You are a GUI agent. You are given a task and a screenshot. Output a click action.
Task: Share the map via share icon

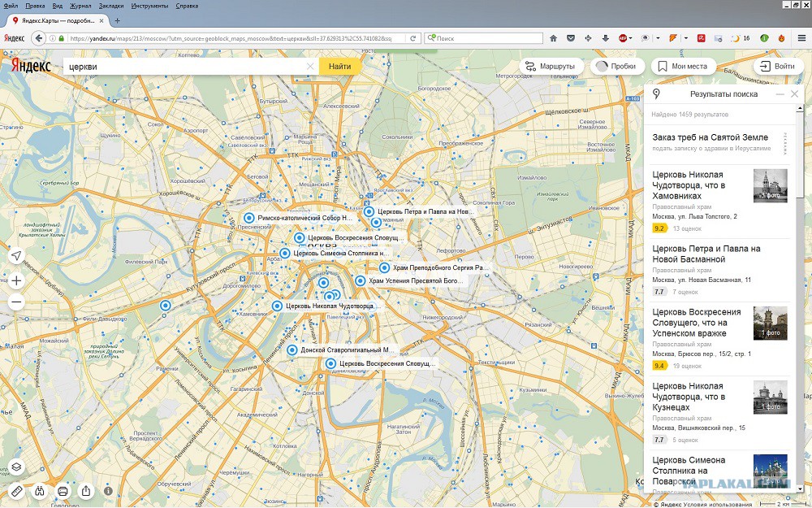point(86,490)
